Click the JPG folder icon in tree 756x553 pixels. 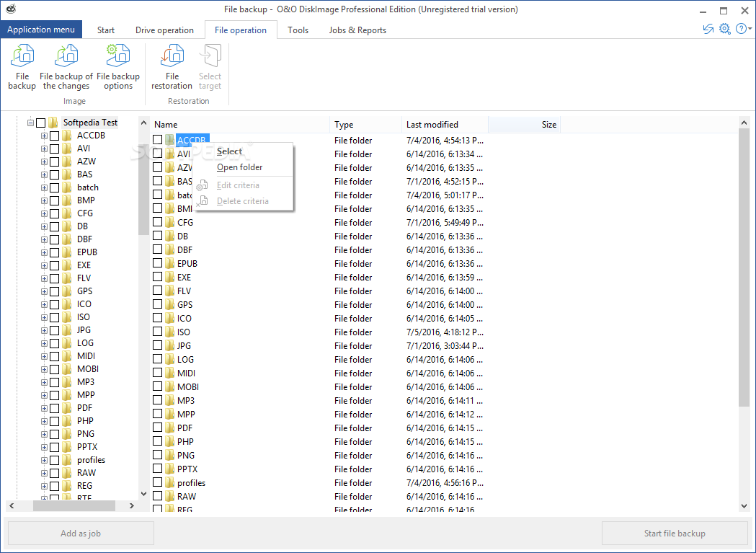tap(67, 330)
